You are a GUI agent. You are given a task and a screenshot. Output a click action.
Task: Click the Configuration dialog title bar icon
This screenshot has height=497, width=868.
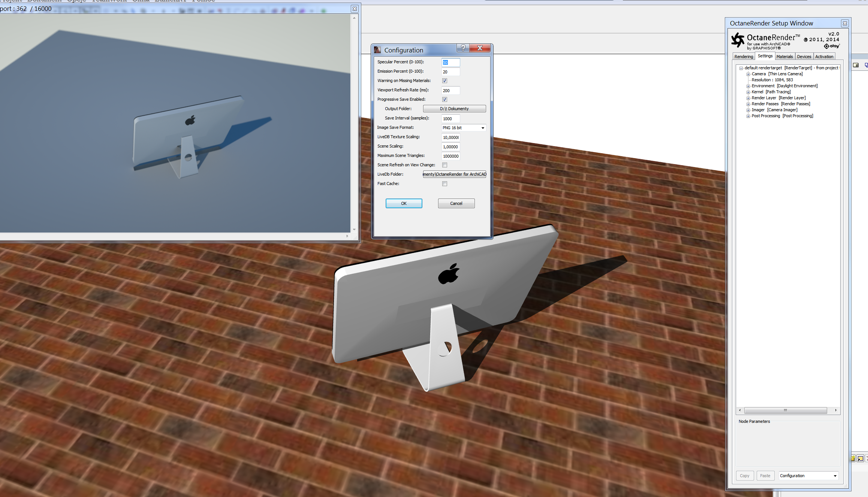tap(377, 50)
